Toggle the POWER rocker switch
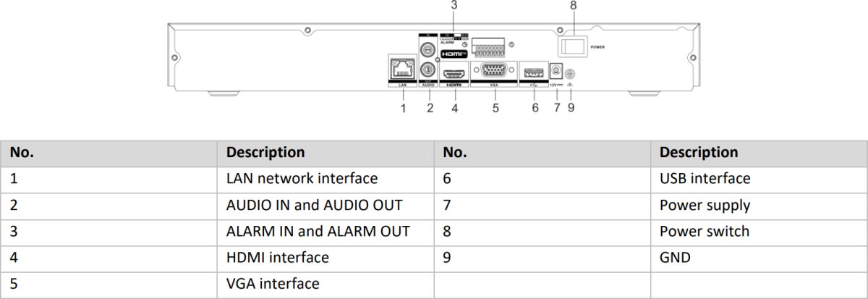Viewport: 868px width, 299px height. 573,47
